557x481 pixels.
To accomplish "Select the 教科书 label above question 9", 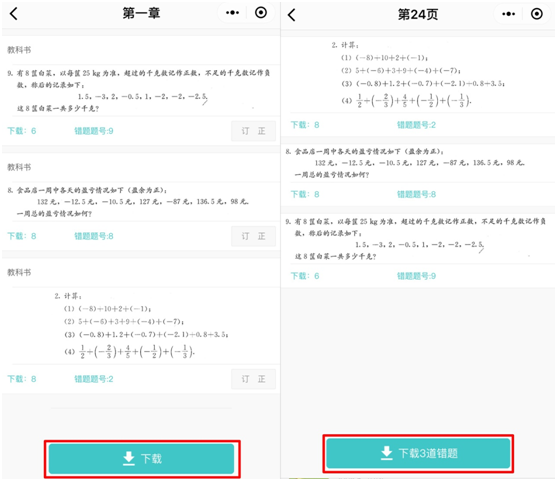I will pyautogui.click(x=19, y=50).
